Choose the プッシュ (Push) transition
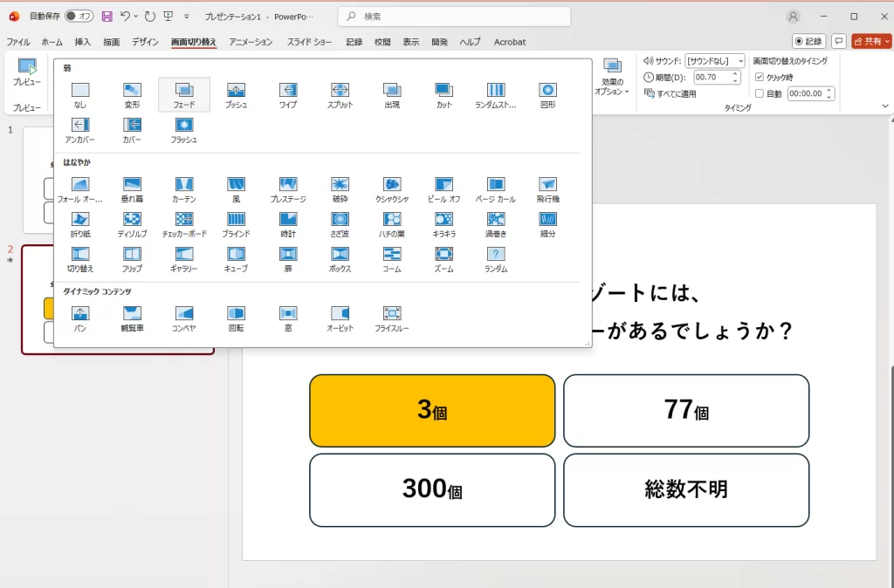The height and width of the screenshot is (588, 894). [x=236, y=91]
